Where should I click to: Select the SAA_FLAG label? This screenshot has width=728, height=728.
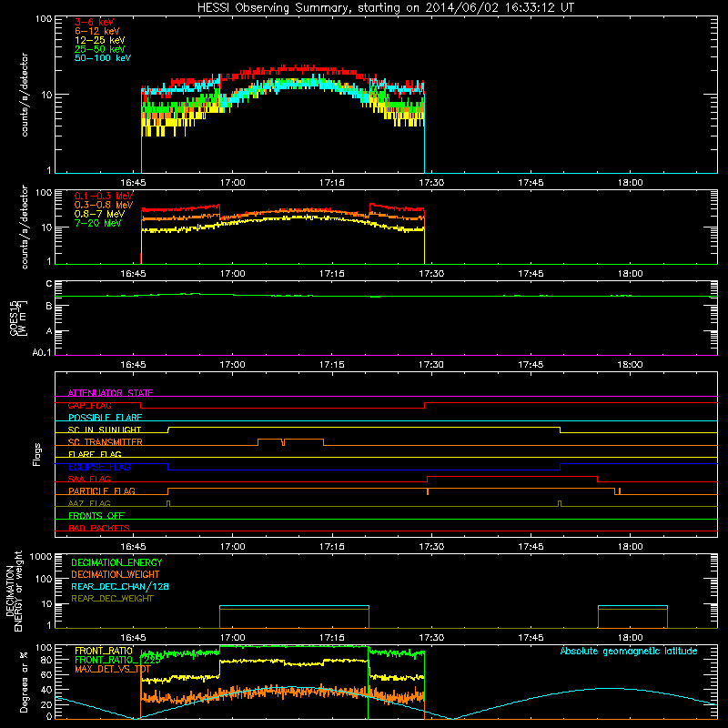89,480
